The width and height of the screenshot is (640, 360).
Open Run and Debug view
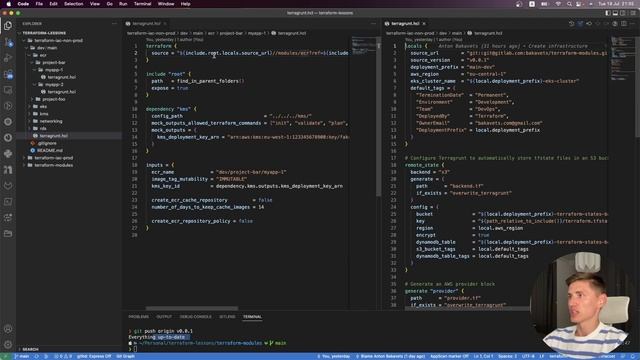(x=8, y=58)
